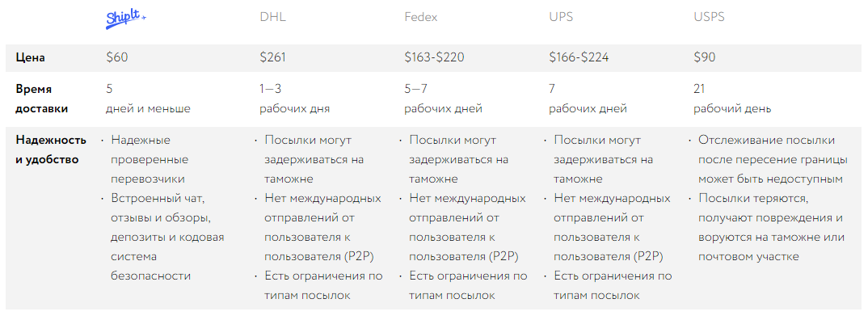Select the UPS column header

(x=561, y=17)
